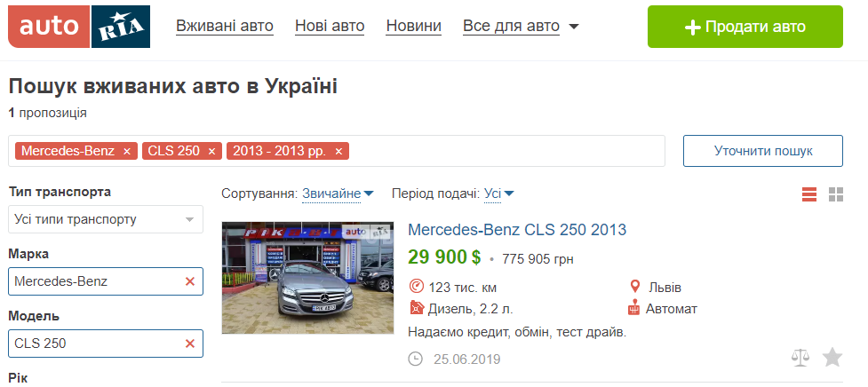Open Mercedes-Benz CLS 250 2013 listing link

(x=517, y=229)
